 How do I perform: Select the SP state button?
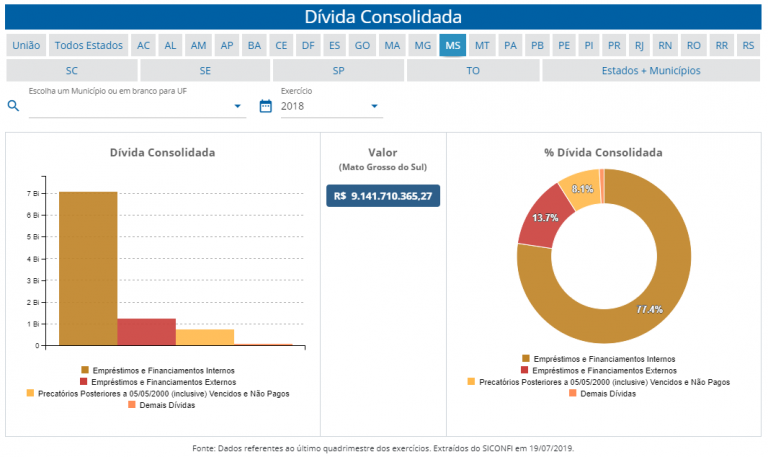click(338, 71)
